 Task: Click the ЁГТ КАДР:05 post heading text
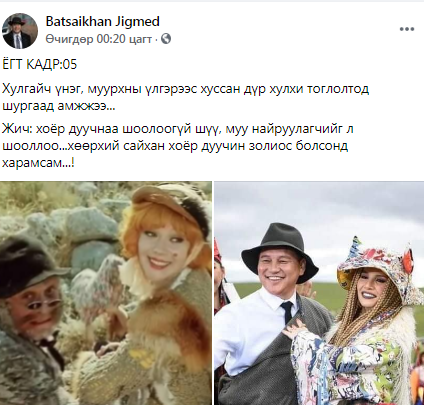pyautogui.click(x=40, y=64)
